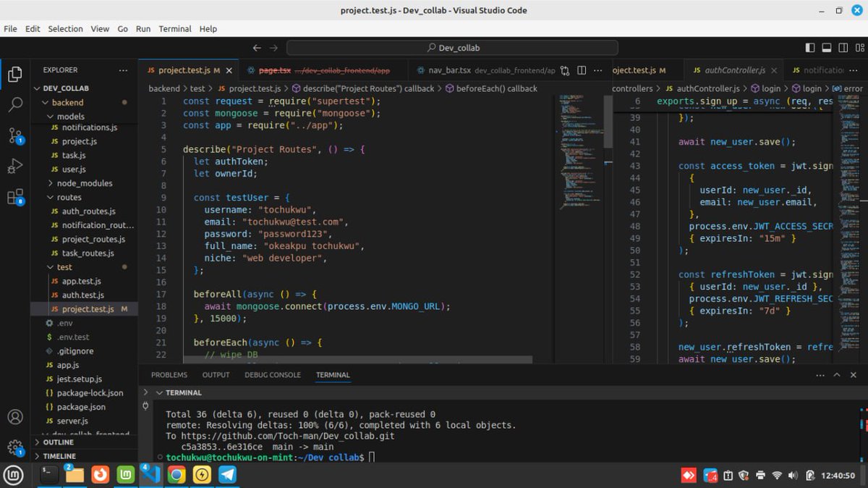
Task: Open Explorer views and more actions ellipsis
Action: coord(123,70)
